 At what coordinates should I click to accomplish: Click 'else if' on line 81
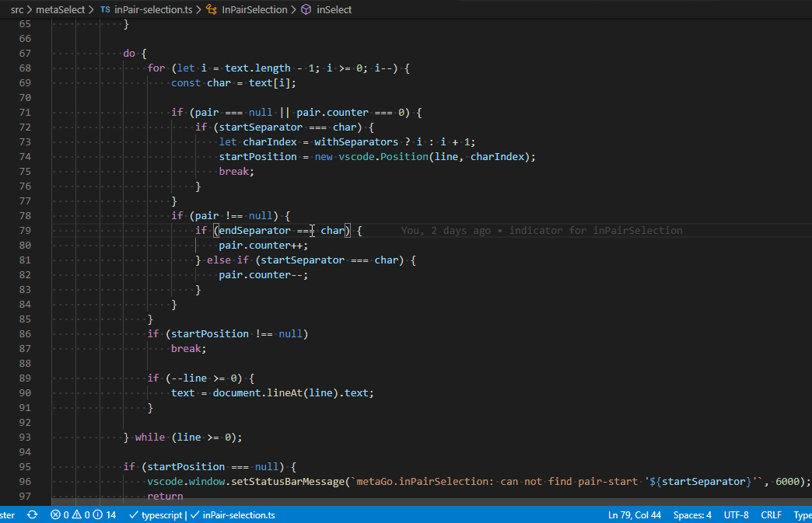[228, 260]
